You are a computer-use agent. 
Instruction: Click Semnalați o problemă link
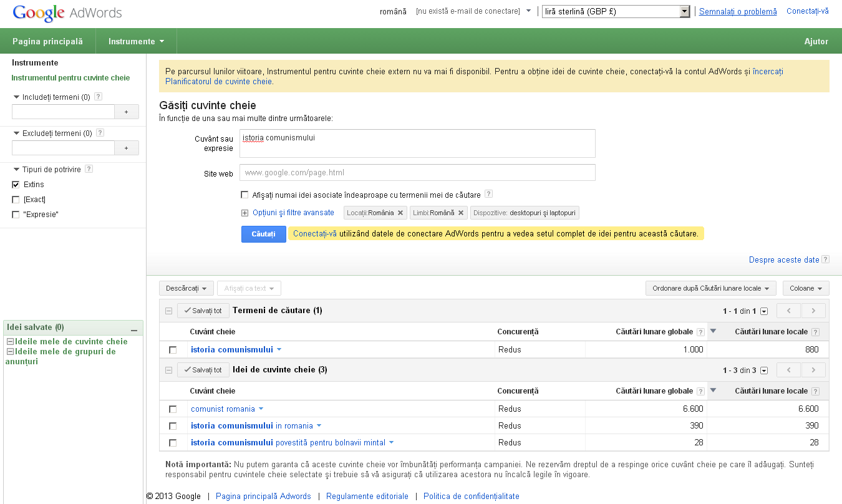click(x=738, y=11)
